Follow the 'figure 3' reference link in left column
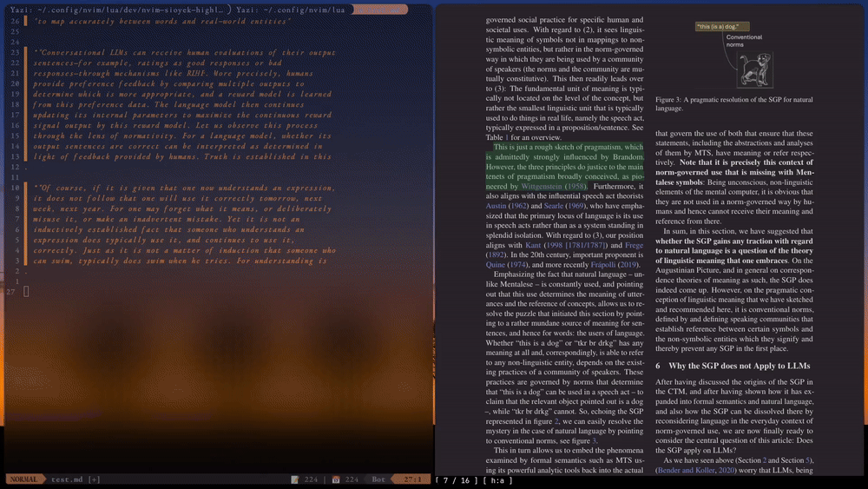Viewport: 868px width, 489px height. [x=594, y=441]
